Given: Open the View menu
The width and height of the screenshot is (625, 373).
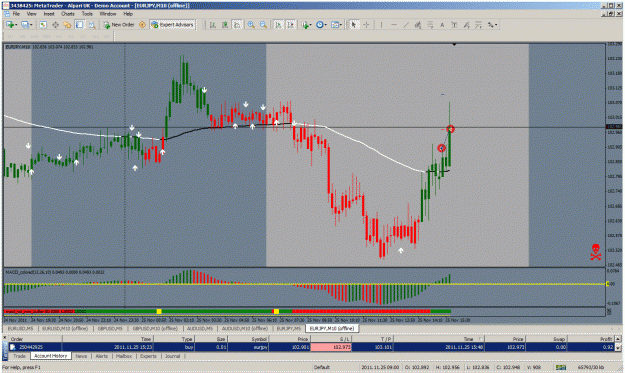Looking at the screenshot, I should 31,14.
